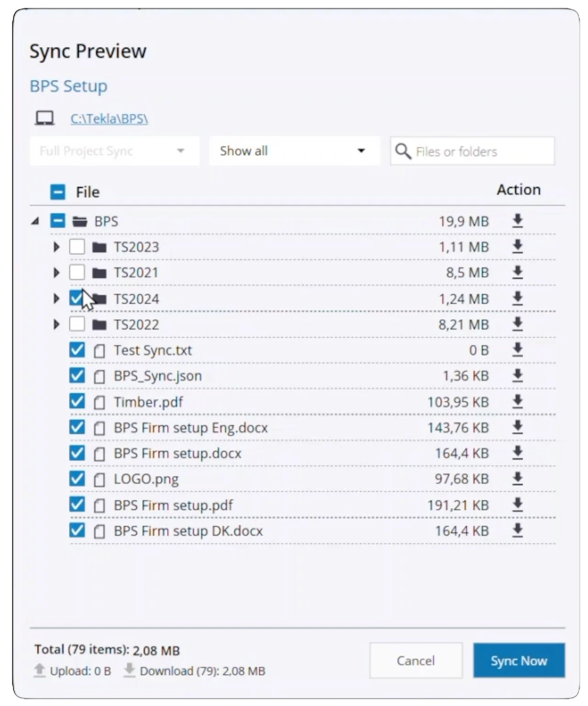
Task: Click the 103,95 KB size value
Action: (458, 402)
